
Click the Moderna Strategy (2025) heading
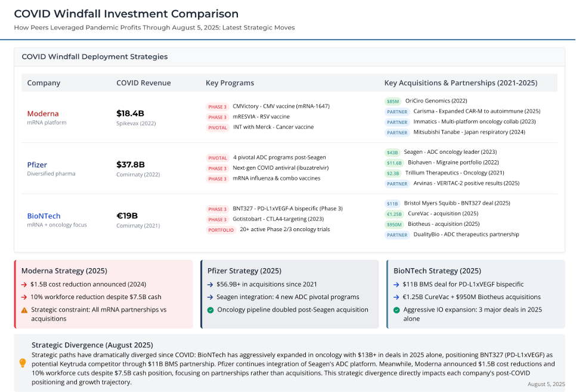64,271
